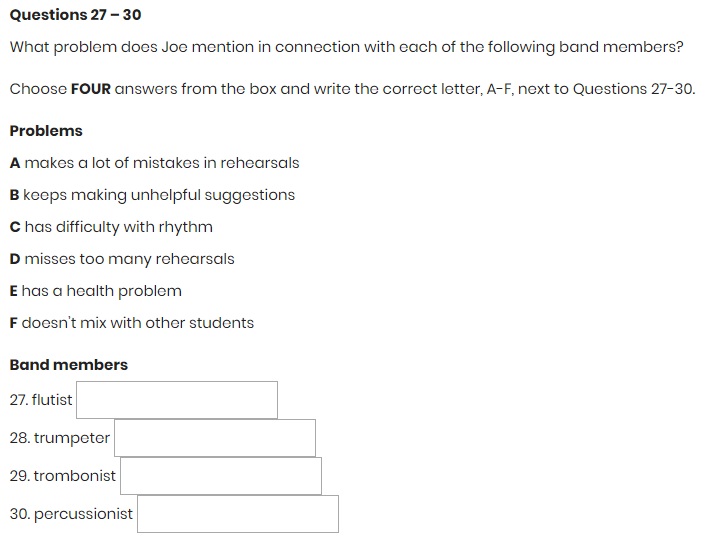
Task: Click the 'Questions 27 – 30' heading
Action: pyautogui.click(x=75, y=15)
